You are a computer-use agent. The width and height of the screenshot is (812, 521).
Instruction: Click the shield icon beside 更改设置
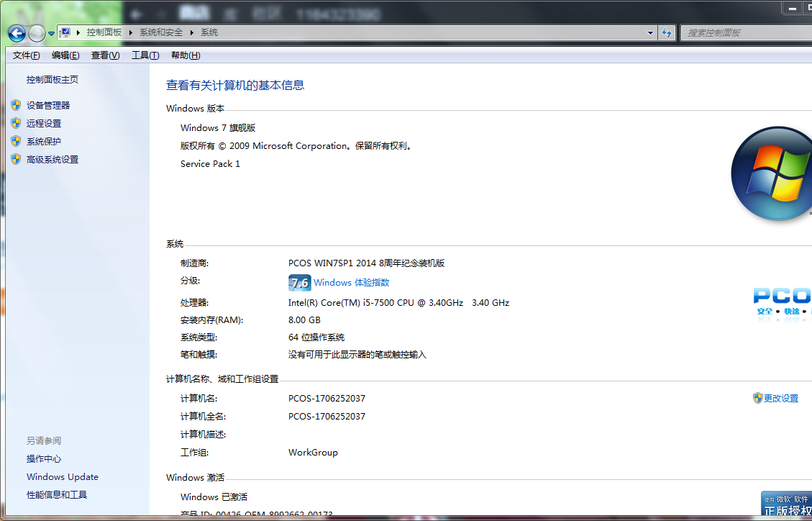coord(757,398)
